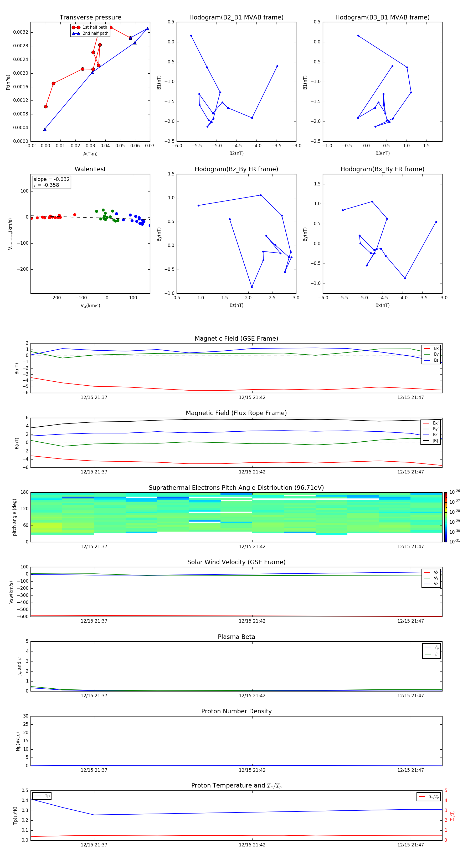Select the 'Bz(nT)' x-axis label
This screenshot has height=868, width=473.
pos(236,305)
